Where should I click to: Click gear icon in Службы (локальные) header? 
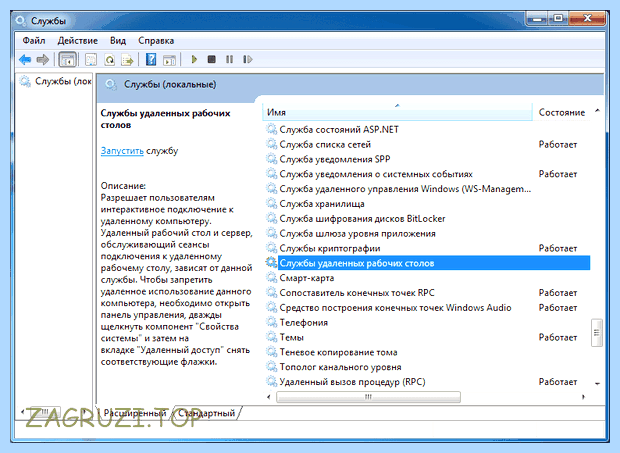(111, 84)
